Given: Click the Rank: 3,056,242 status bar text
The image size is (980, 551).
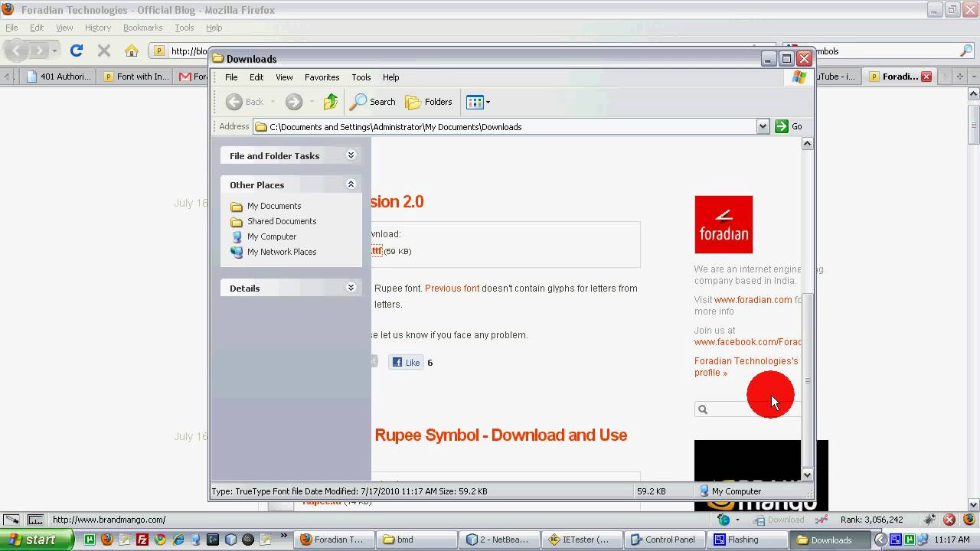Looking at the screenshot, I should (x=871, y=520).
